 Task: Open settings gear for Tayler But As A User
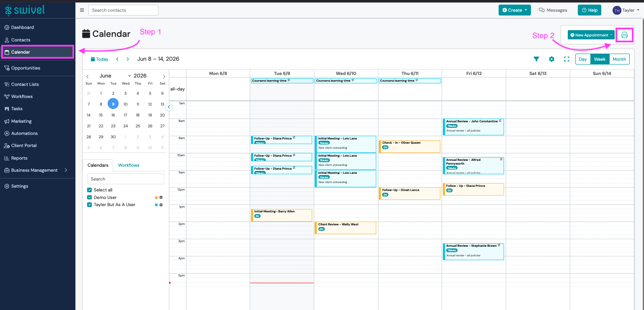click(161, 205)
